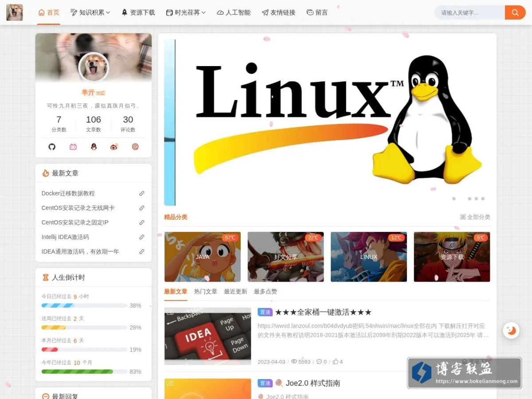Click the flame icon of 最新文章
The width and height of the screenshot is (532, 399).
coord(46,173)
